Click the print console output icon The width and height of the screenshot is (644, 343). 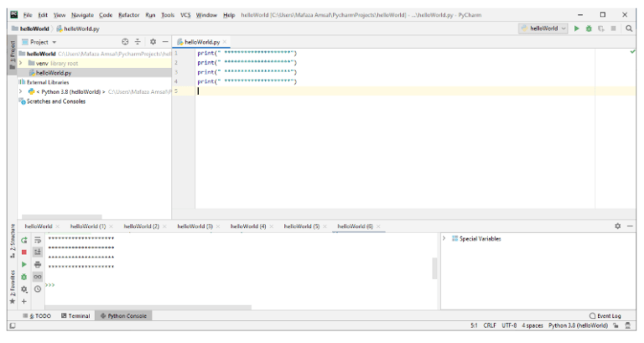pos(38,264)
